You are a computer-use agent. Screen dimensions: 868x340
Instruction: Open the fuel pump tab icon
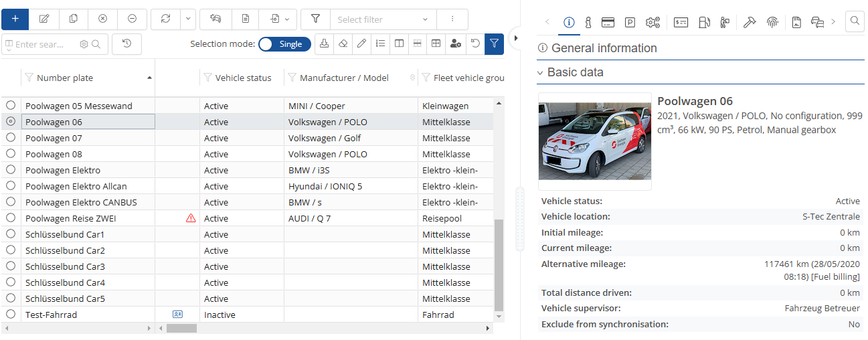704,22
